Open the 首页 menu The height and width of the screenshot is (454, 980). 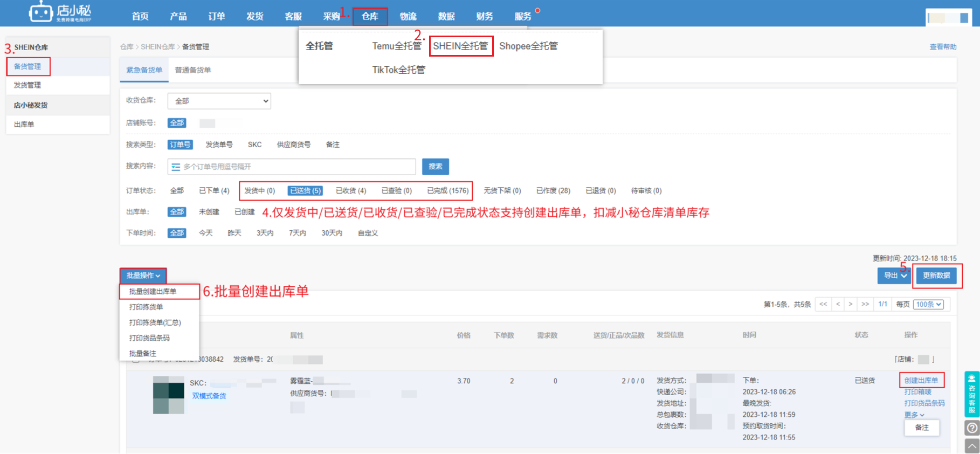(x=140, y=16)
